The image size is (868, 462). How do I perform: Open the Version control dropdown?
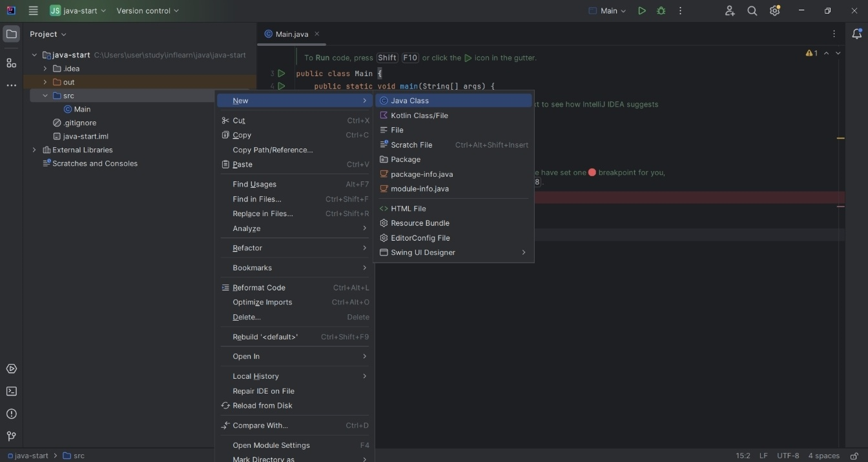coord(148,11)
